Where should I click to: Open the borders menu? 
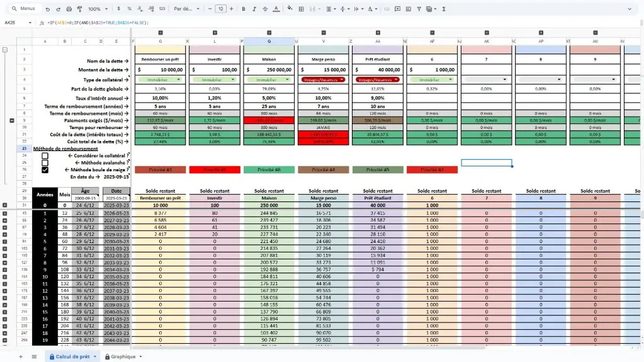tap(301, 9)
